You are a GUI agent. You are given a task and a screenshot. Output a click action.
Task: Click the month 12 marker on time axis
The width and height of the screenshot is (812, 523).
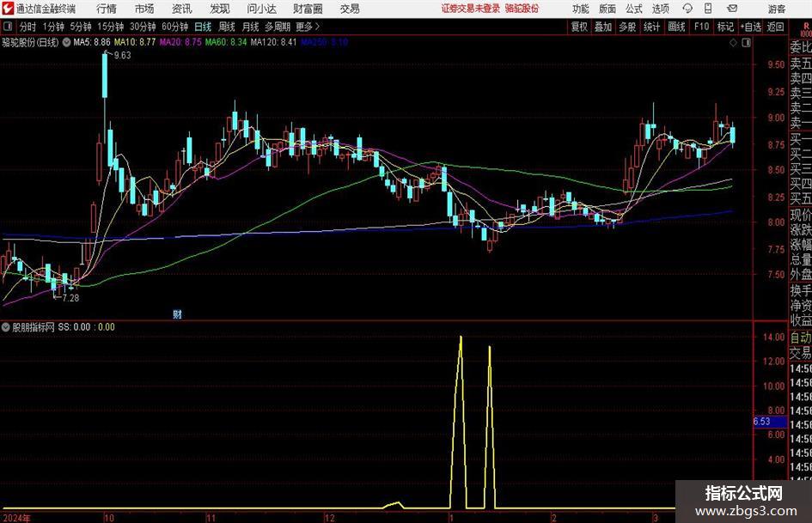point(329,518)
